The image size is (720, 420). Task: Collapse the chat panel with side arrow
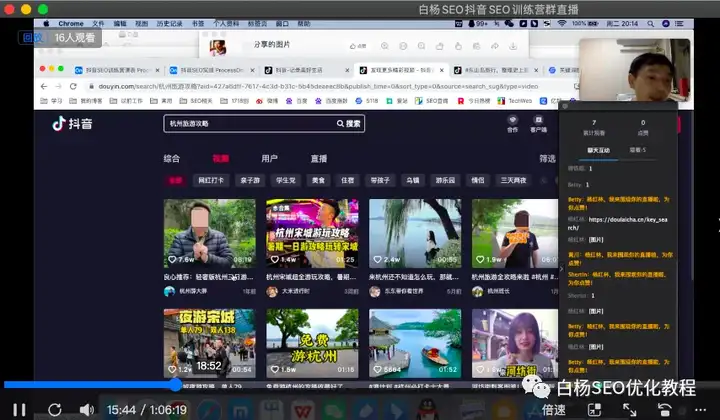click(x=562, y=269)
